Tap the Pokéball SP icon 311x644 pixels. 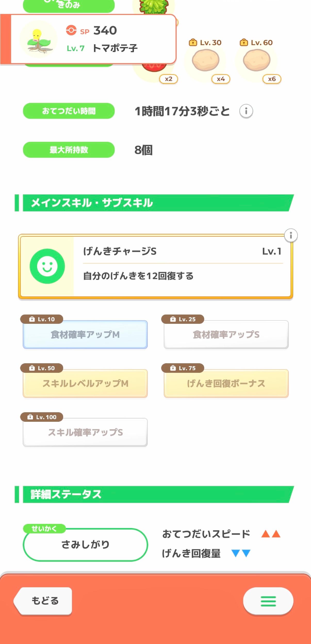click(71, 30)
